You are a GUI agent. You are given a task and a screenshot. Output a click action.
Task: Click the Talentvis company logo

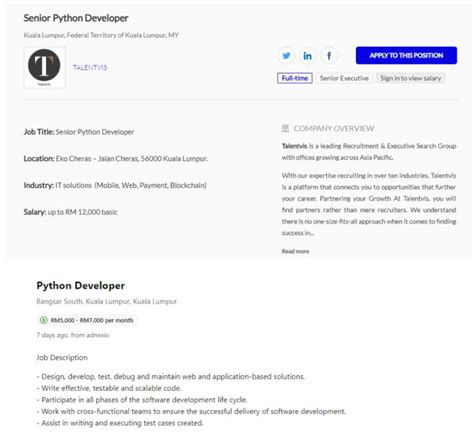pos(44,67)
